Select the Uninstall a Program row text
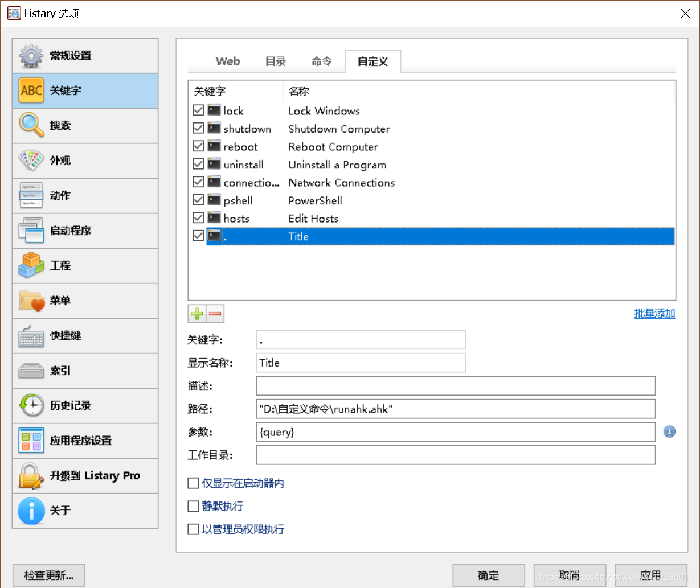The width and height of the screenshot is (700, 588). tap(337, 165)
